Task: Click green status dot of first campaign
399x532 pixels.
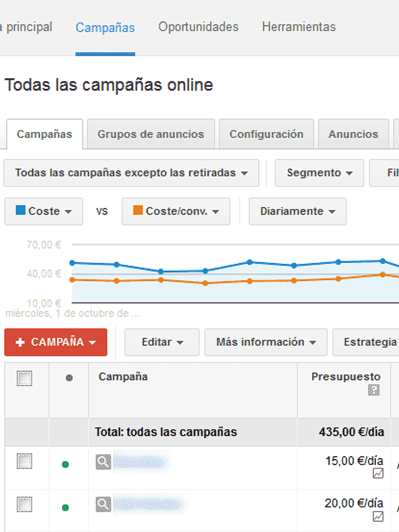Action: 65,464
